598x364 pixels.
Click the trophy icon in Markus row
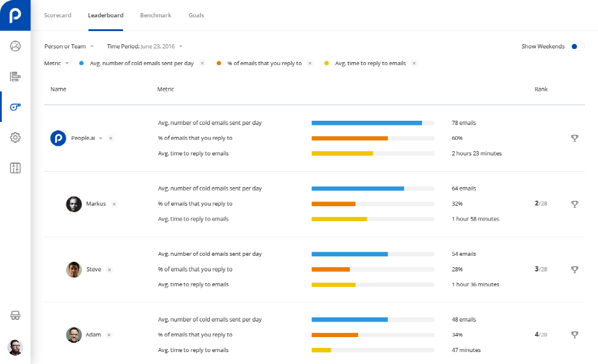[575, 204]
